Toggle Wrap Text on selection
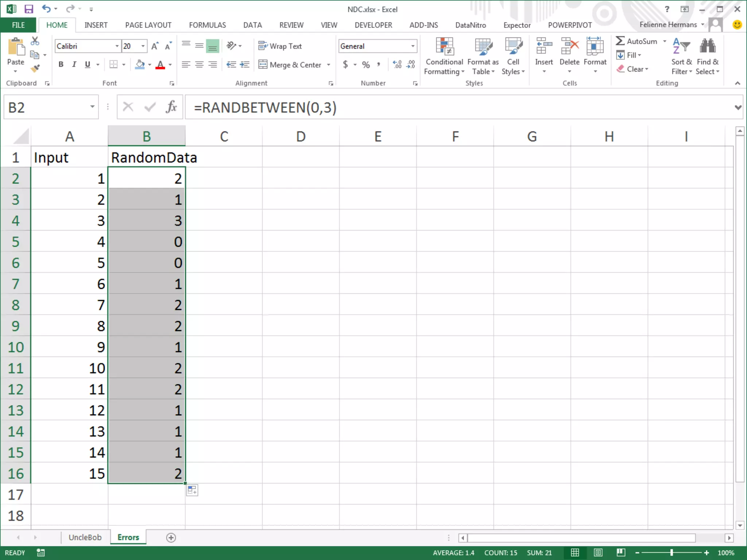 (280, 46)
